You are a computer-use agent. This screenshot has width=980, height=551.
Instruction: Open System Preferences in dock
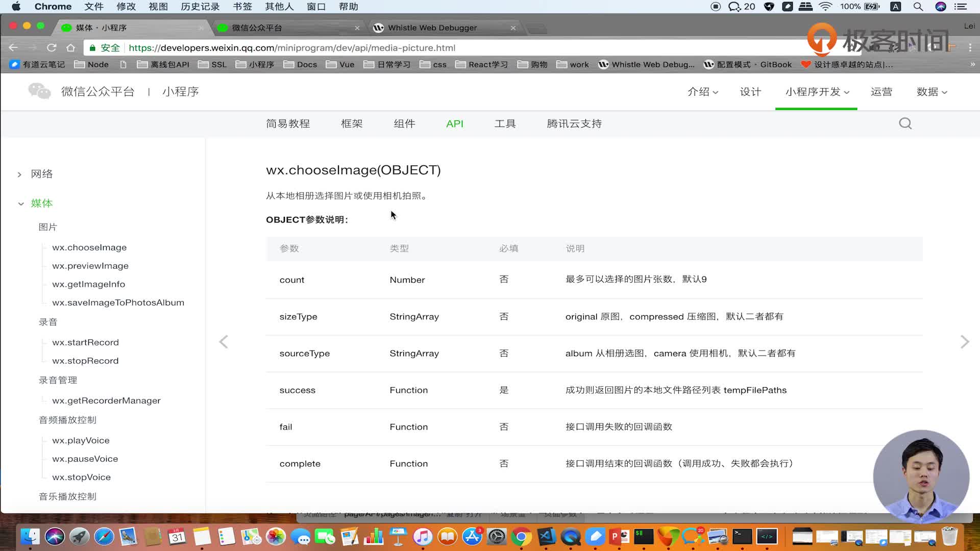click(x=497, y=537)
